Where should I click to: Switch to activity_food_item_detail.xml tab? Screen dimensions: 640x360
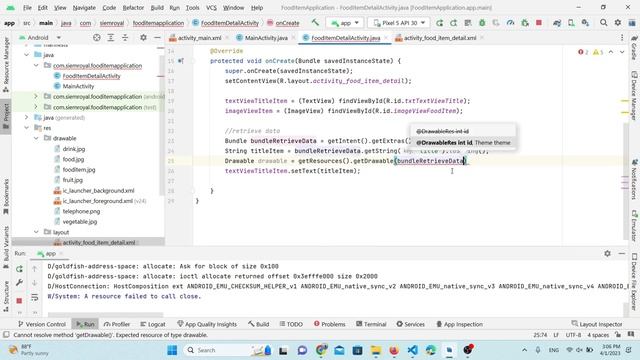[440, 38]
